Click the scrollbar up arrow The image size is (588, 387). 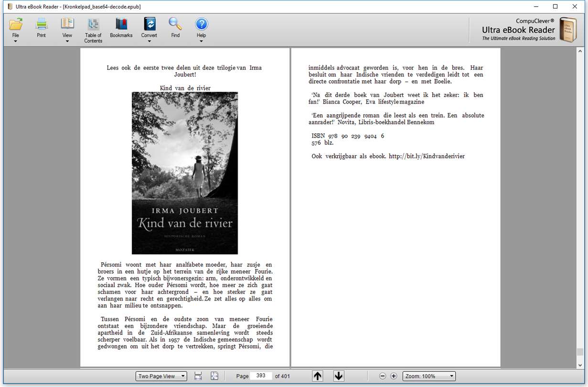coord(580,51)
